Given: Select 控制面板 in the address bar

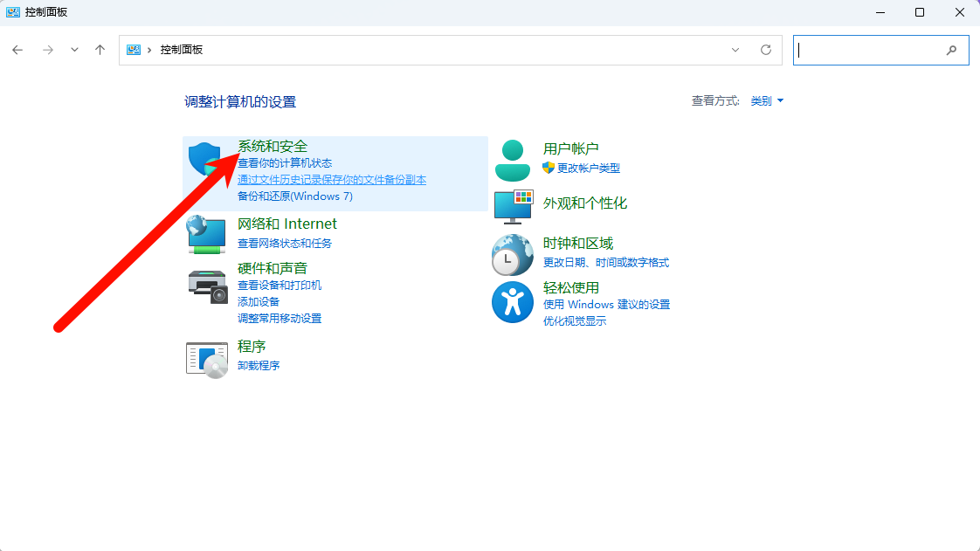Looking at the screenshot, I should (182, 50).
